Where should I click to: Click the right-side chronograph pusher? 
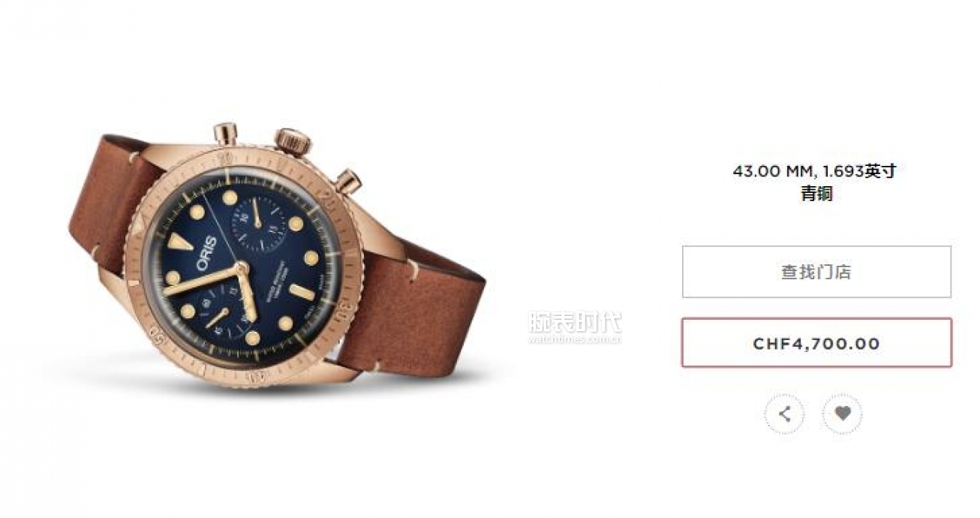click(349, 179)
